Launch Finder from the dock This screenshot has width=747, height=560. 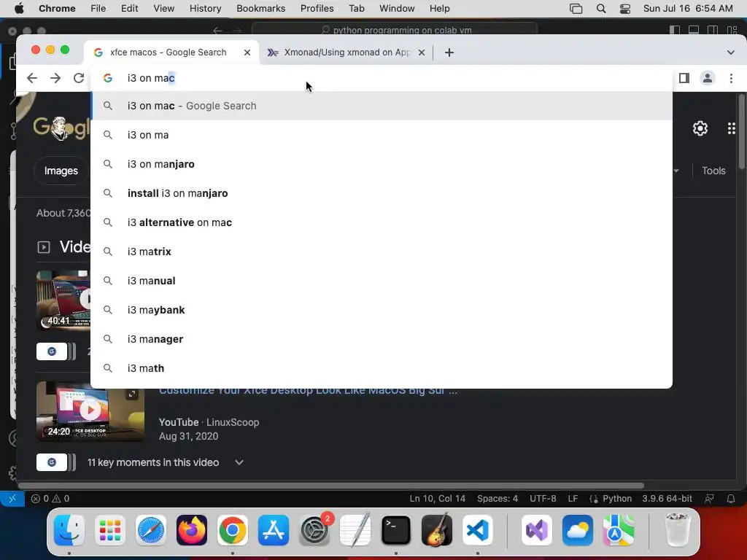click(69, 530)
